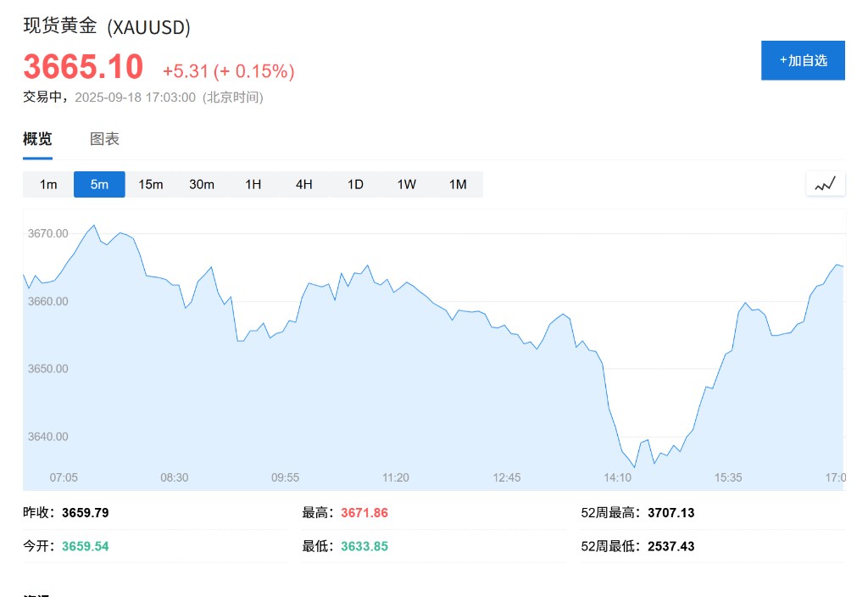Click the 3665.10 current price

[83, 67]
